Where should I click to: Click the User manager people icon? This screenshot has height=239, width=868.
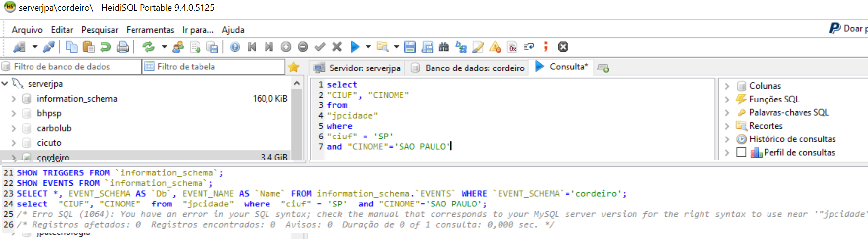pyautogui.click(x=178, y=47)
